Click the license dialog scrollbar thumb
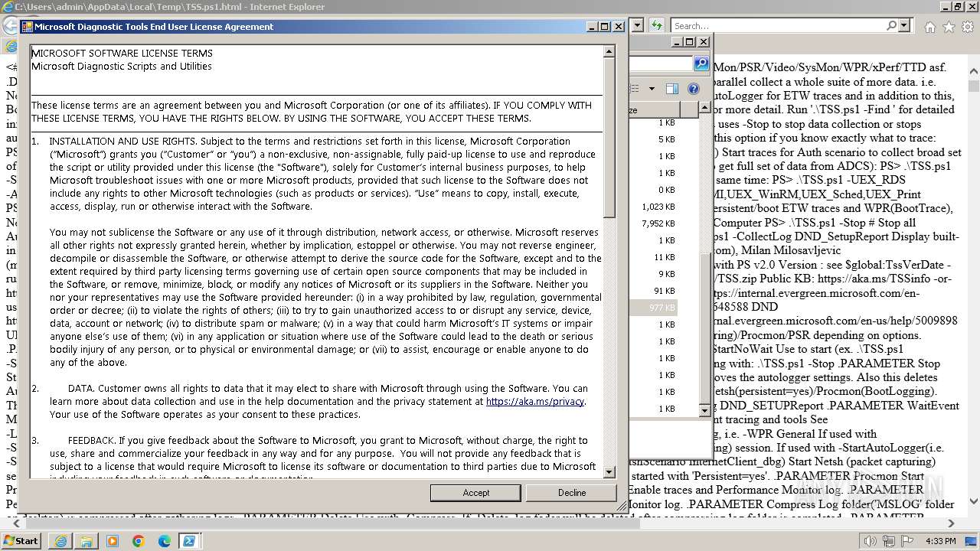Screen dimensions: 980x551 click(x=609, y=138)
